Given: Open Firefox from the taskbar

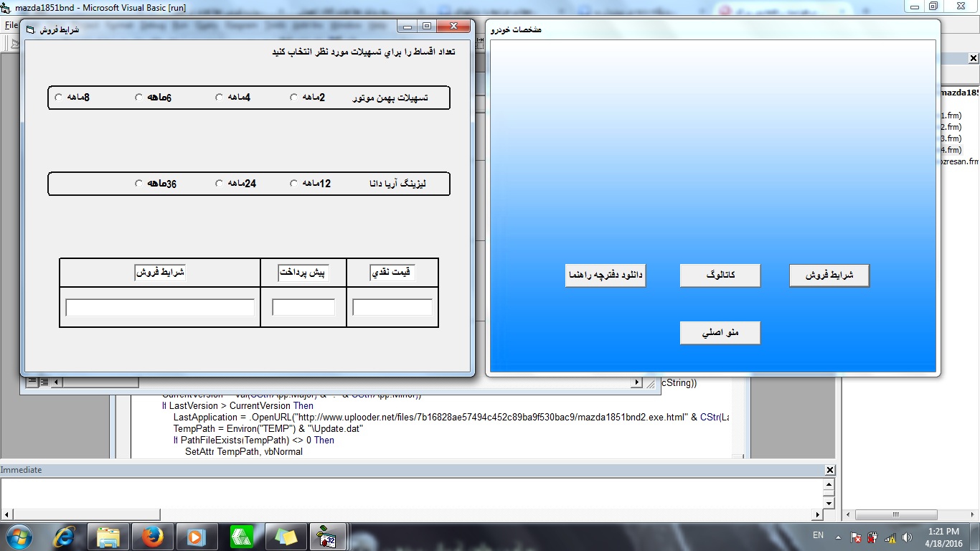Looking at the screenshot, I should point(152,537).
